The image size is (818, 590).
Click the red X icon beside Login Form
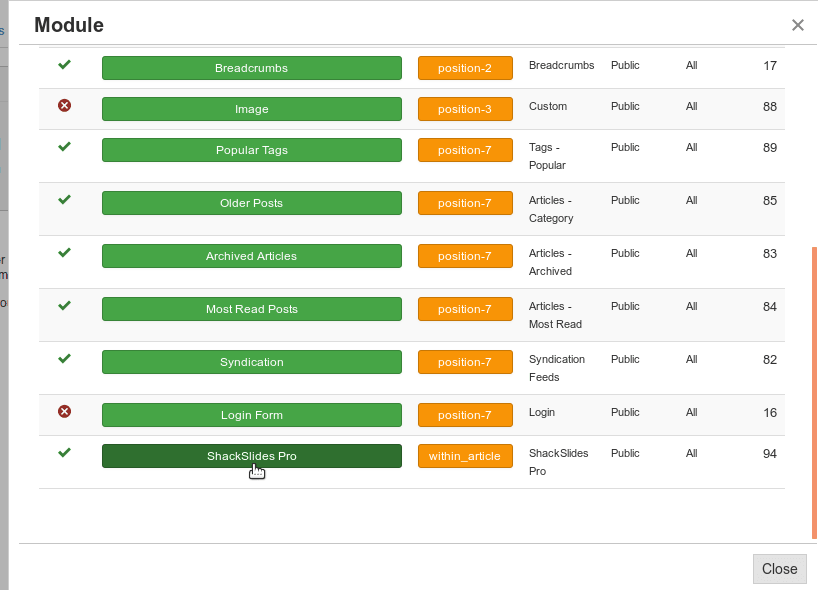pos(64,412)
